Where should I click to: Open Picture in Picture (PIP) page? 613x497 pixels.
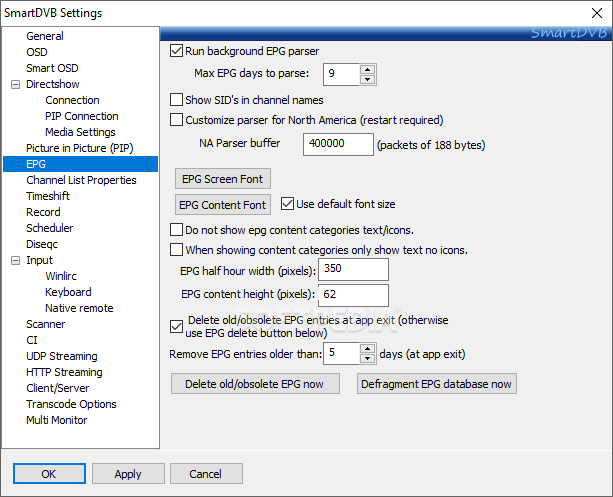[x=80, y=148]
